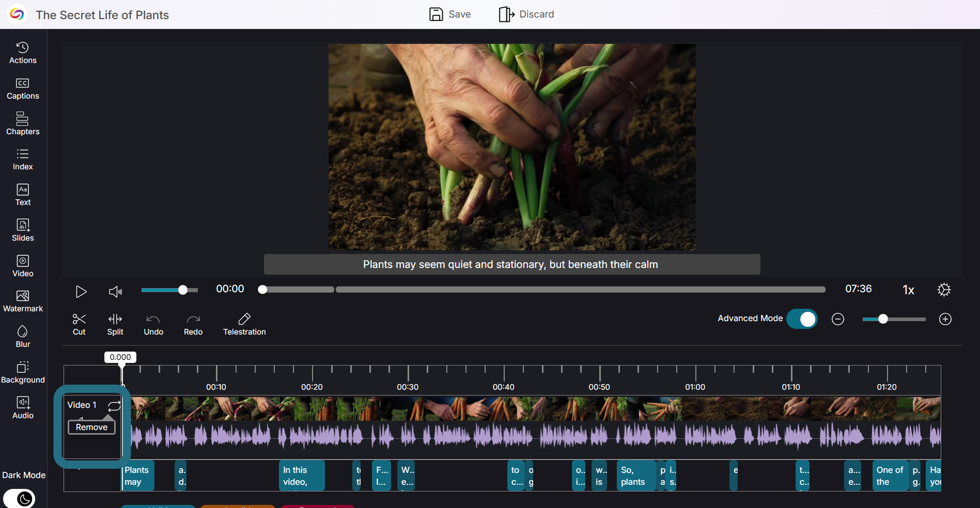The height and width of the screenshot is (508, 980).
Task: Adjust the timeline zoom slider
Action: (x=894, y=319)
